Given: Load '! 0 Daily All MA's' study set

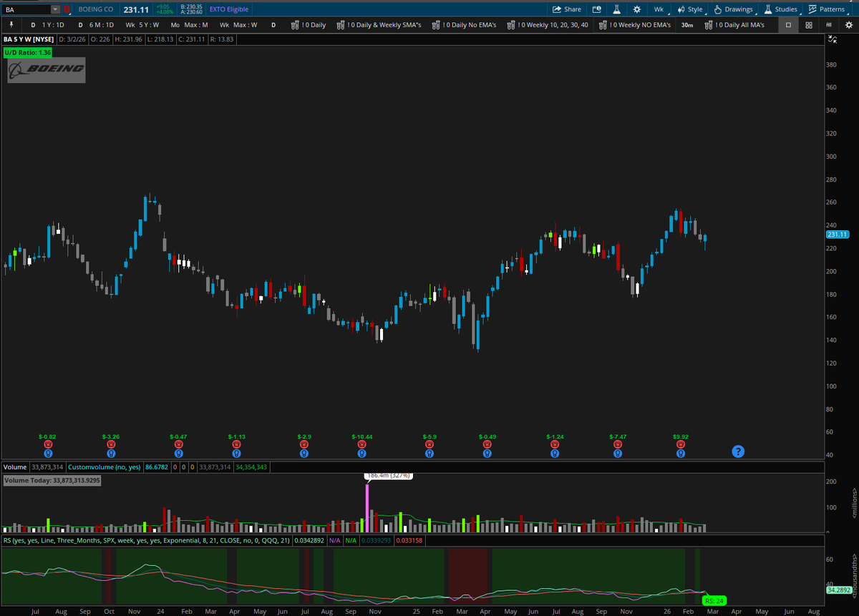Looking at the screenshot, I should tap(734, 24).
